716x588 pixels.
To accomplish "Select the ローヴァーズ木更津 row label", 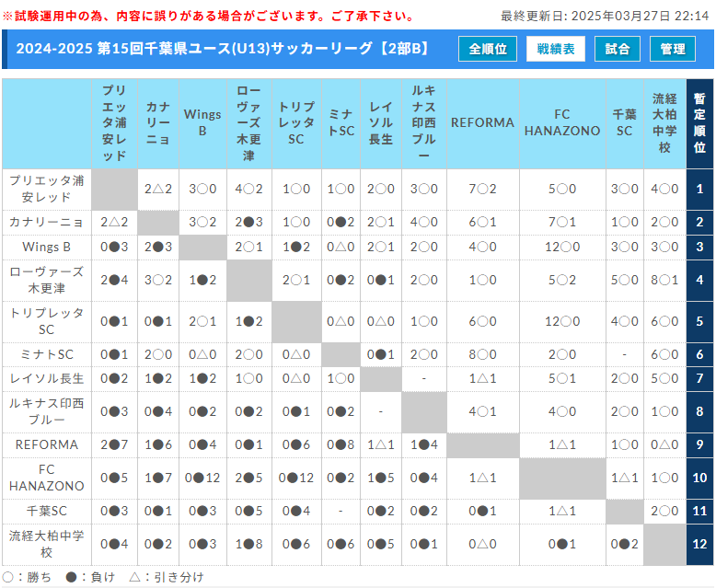I will pos(47,281).
